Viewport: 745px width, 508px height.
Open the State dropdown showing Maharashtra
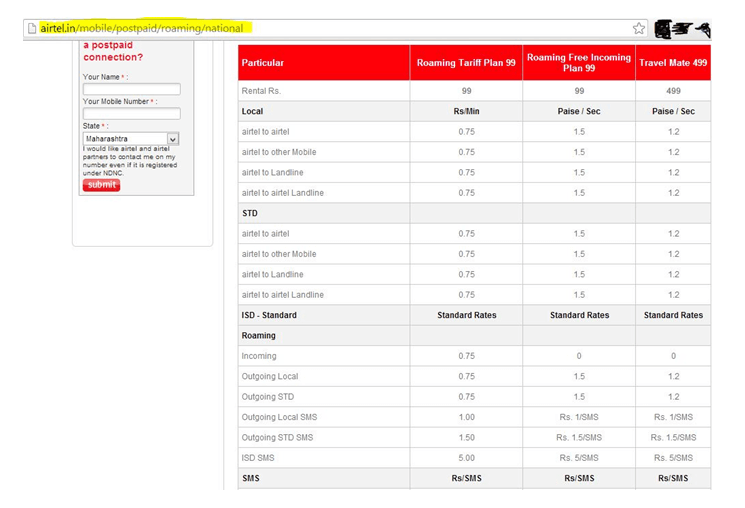131,139
